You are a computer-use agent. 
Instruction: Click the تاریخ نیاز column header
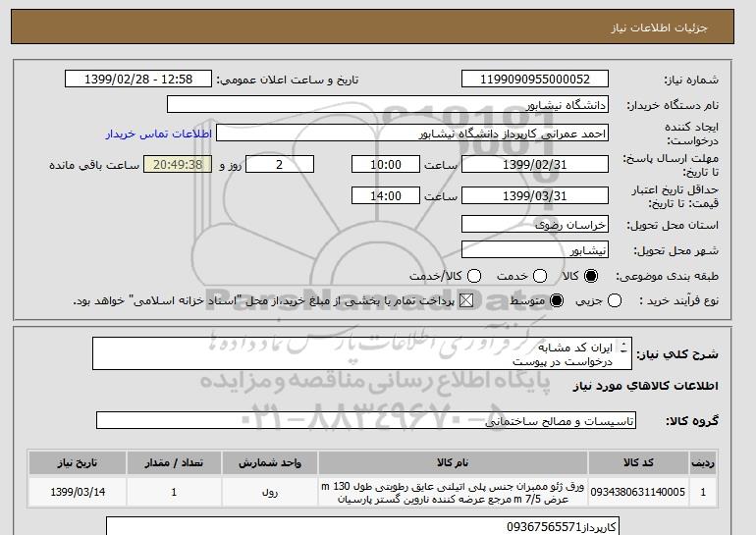78,462
